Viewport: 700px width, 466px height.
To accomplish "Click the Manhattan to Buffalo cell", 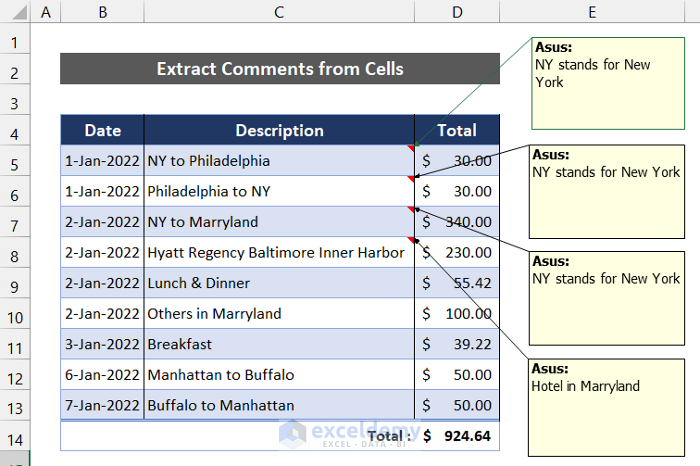I will (x=279, y=375).
